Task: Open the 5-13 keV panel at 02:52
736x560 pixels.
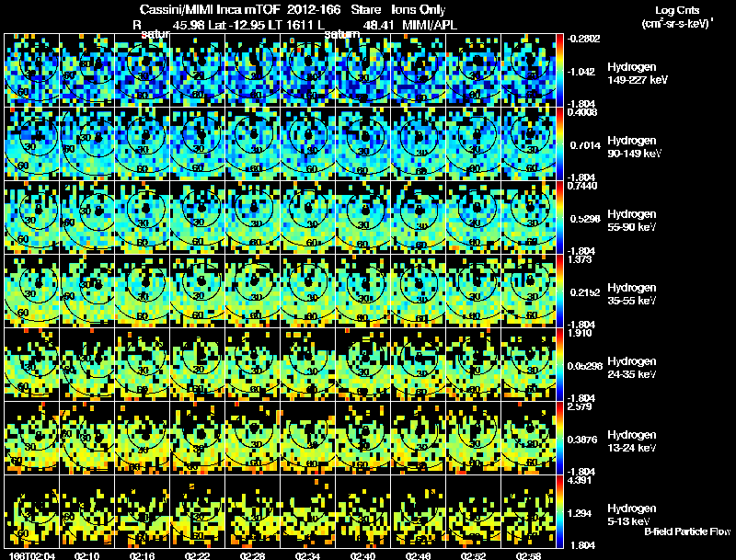Action: (473, 511)
